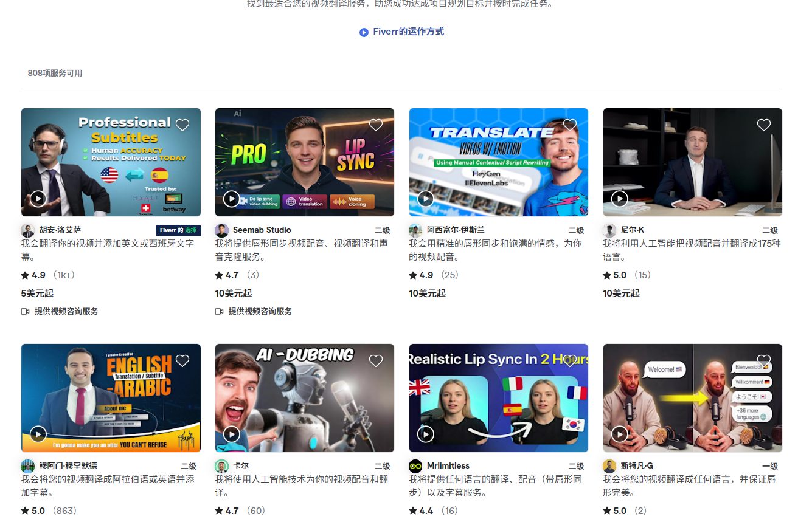812x522 pixels.
Task: Heart the AI-Dubbing gig by 卡尔
Action: coord(376,361)
